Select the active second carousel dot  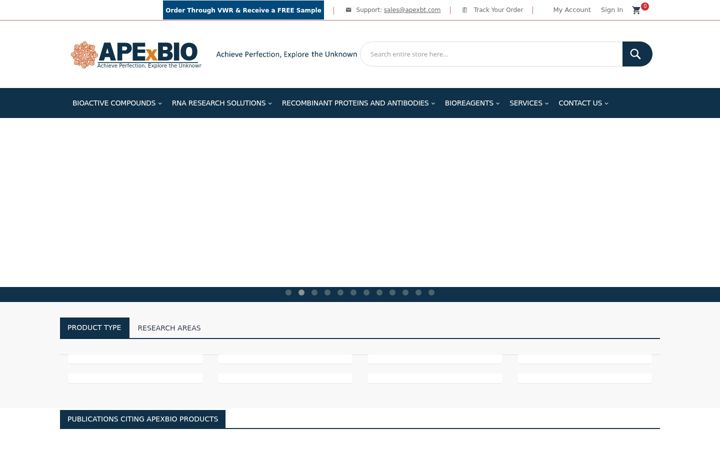tap(301, 292)
